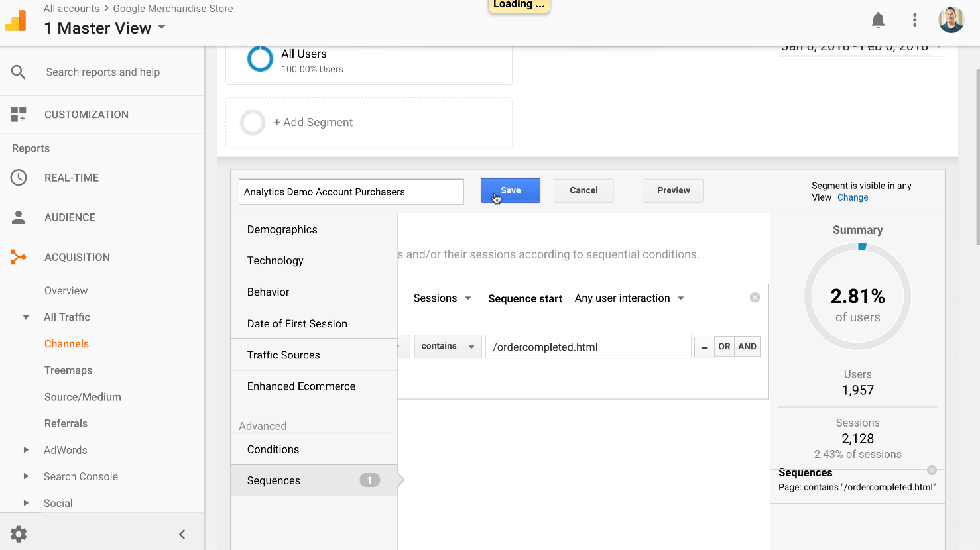Screen dimensions: 980x550
Task: Select the Behavior segment tab
Action: point(314,292)
